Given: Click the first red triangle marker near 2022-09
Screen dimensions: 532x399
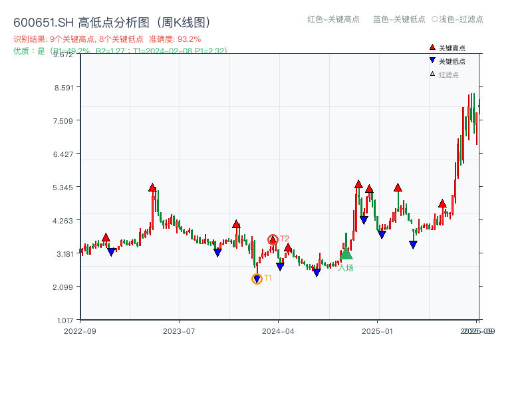Looking at the screenshot, I should coord(105,236).
